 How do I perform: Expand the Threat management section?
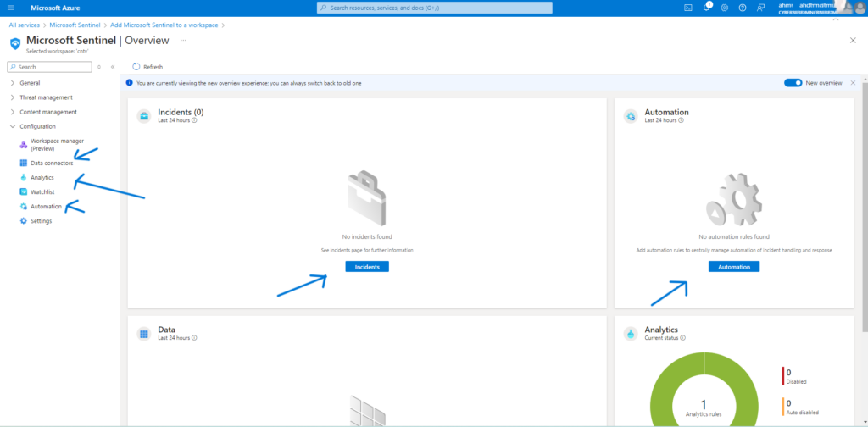click(x=46, y=97)
